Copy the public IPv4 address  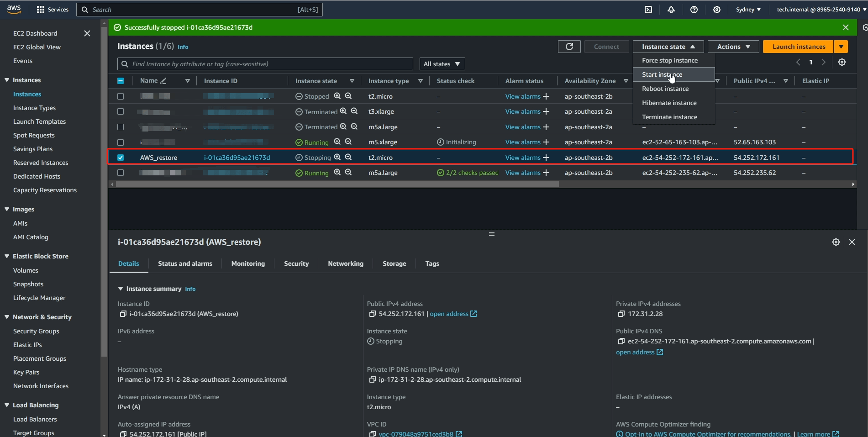(372, 314)
